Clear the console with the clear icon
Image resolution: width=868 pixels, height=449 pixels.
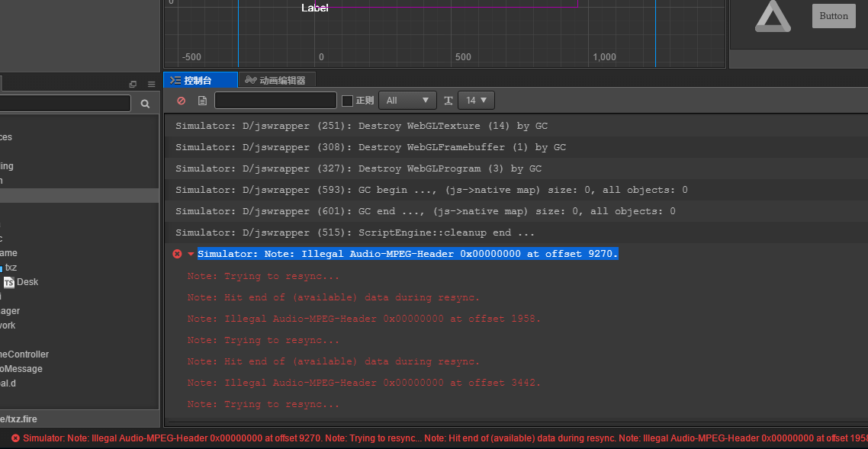coord(181,101)
